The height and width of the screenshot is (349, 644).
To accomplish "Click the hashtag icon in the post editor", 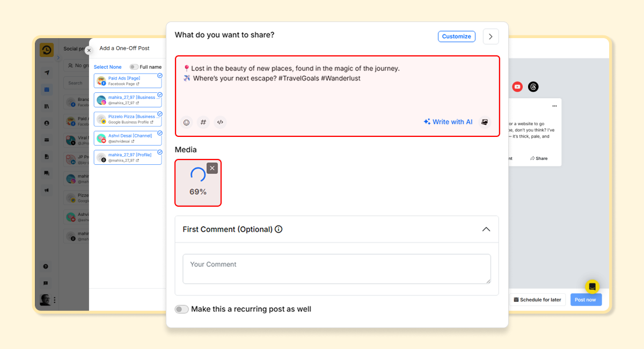I will (x=203, y=122).
